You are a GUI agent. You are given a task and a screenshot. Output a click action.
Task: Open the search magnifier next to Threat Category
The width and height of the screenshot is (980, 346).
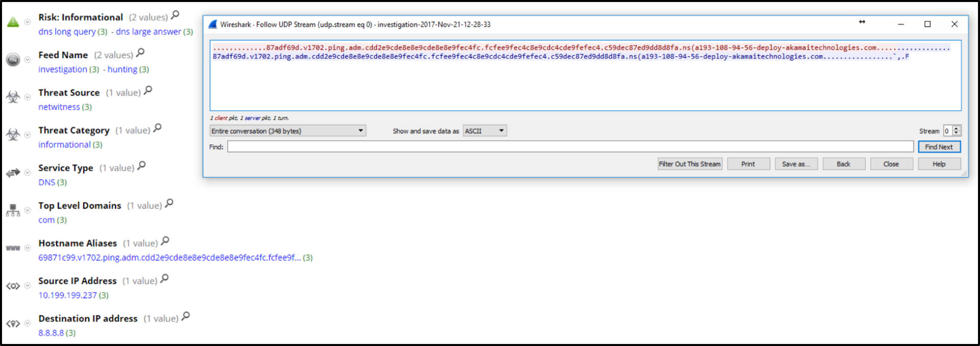click(x=157, y=128)
